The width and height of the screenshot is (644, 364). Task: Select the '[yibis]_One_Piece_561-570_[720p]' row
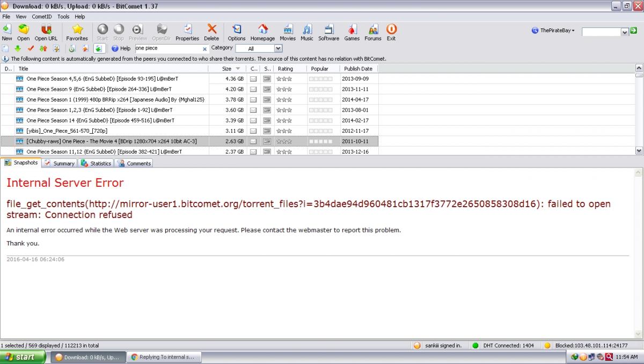tap(189, 130)
